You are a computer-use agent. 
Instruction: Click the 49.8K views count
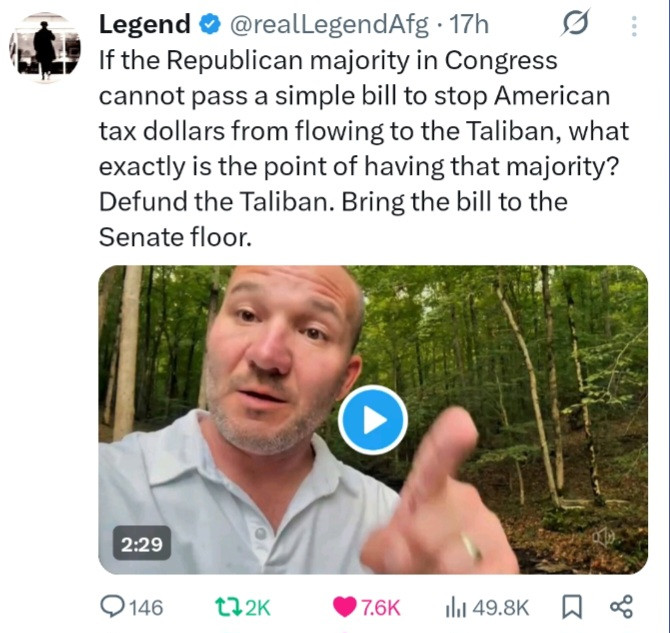tap(500, 608)
